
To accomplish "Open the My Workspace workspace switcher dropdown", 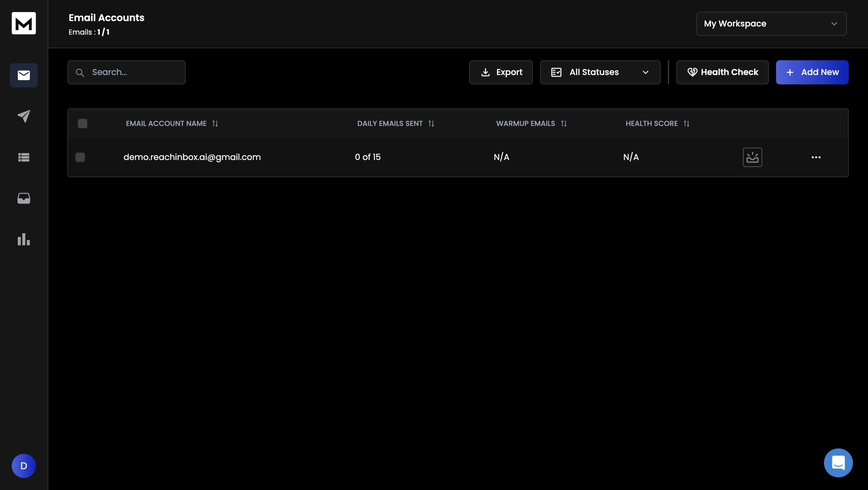I will click(772, 23).
